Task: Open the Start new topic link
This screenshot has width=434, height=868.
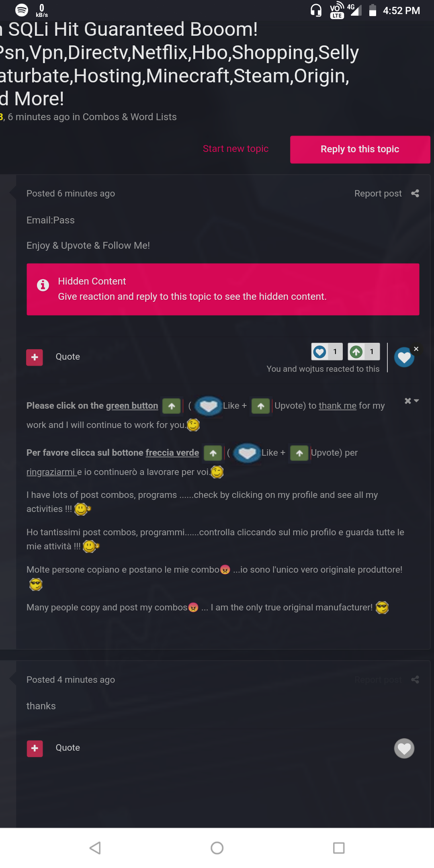Action: coord(235,149)
